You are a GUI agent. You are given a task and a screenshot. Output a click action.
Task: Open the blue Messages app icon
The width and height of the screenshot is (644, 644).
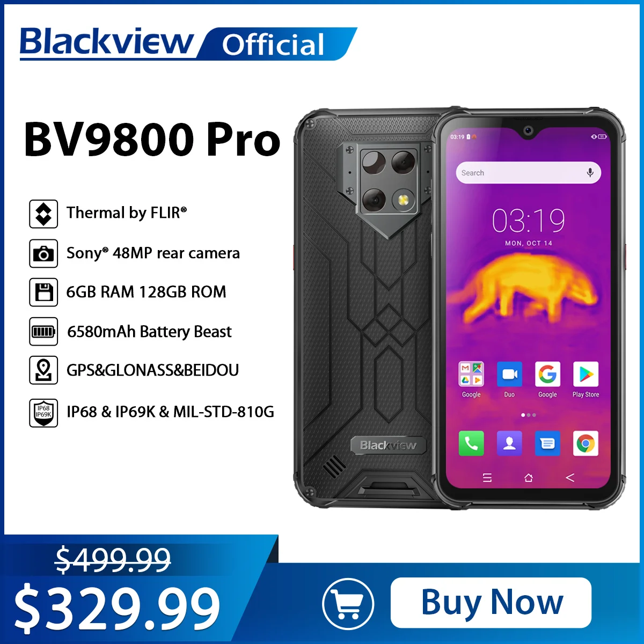pyautogui.click(x=547, y=443)
